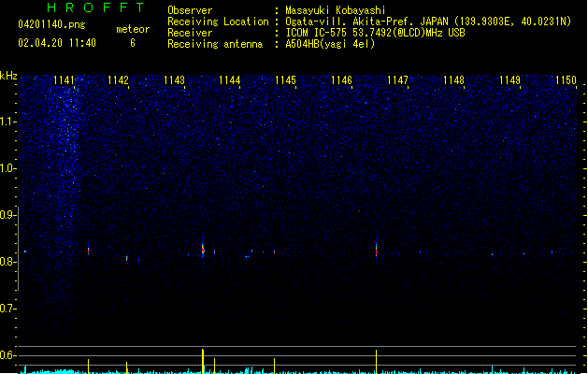The image size is (588, 374).
Task: Click the yellow intensity spike between 1146 and 1147
Action: [376, 361]
